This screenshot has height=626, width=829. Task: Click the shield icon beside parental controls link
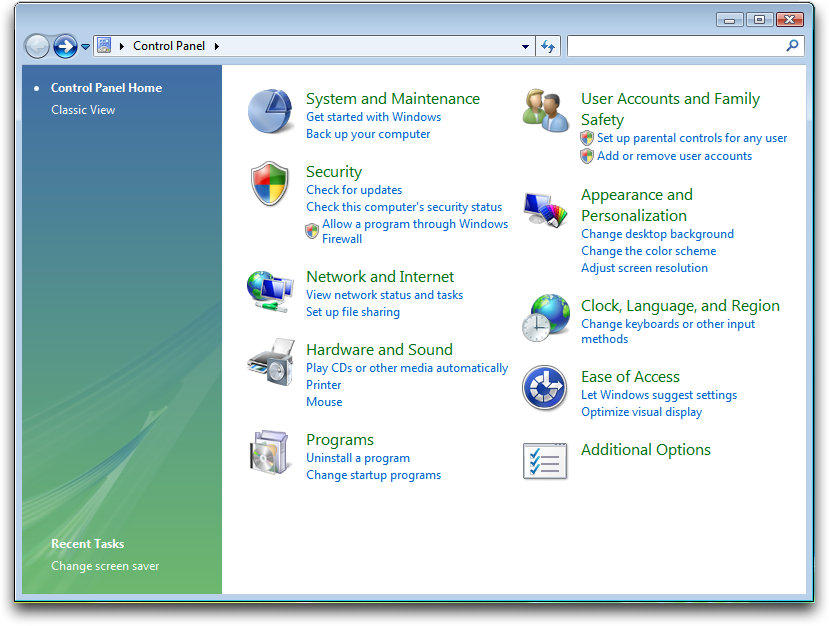(587, 139)
